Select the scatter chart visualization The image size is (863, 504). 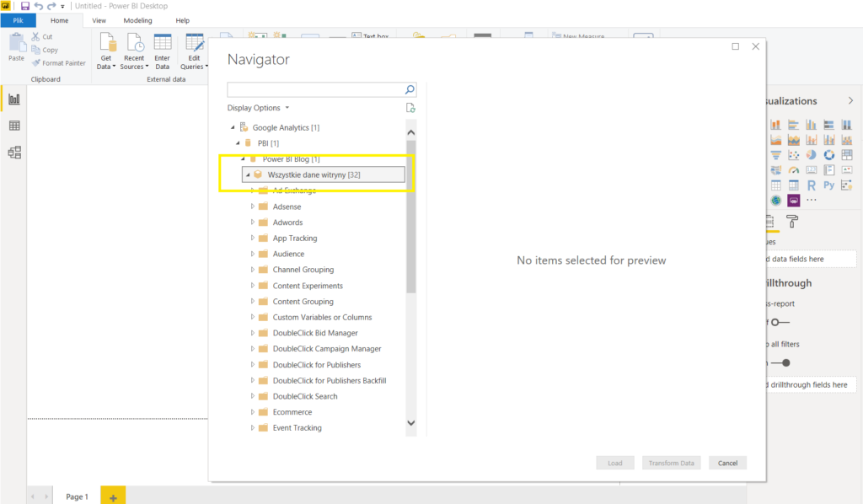pos(793,155)
